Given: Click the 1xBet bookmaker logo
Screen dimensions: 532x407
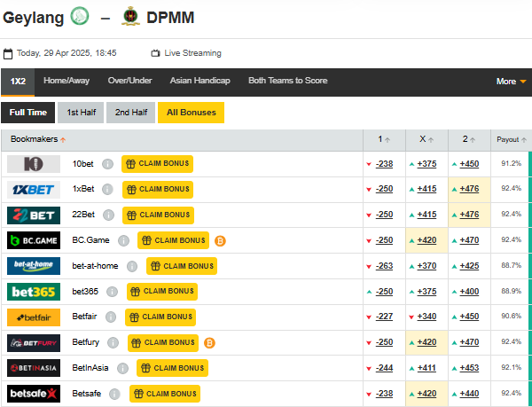Looking at the screenshot, I should click(x=34, y=190).
